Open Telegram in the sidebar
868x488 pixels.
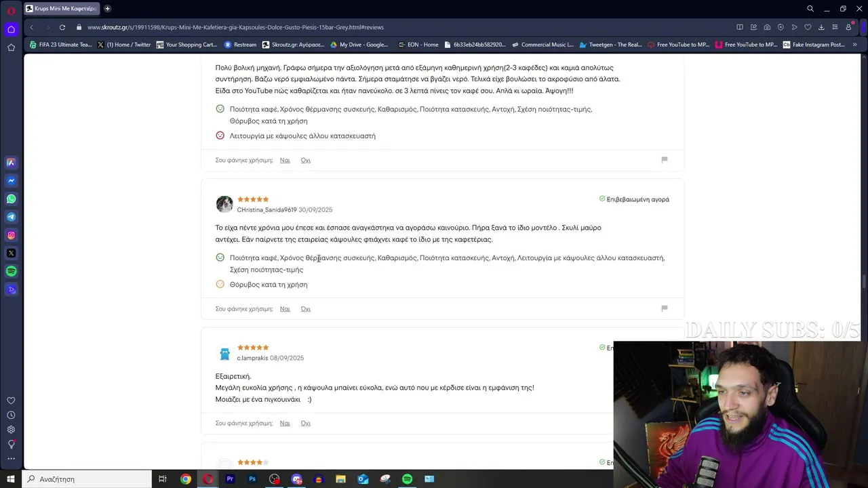coord(11,217)
